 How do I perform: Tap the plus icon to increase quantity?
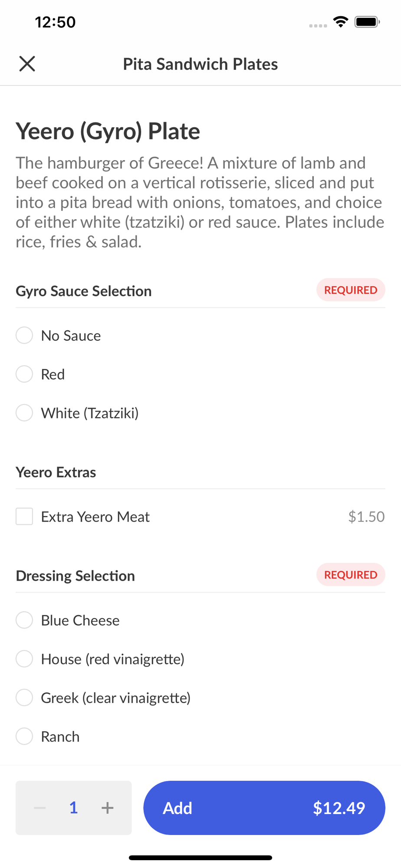[x=107, y=808]
